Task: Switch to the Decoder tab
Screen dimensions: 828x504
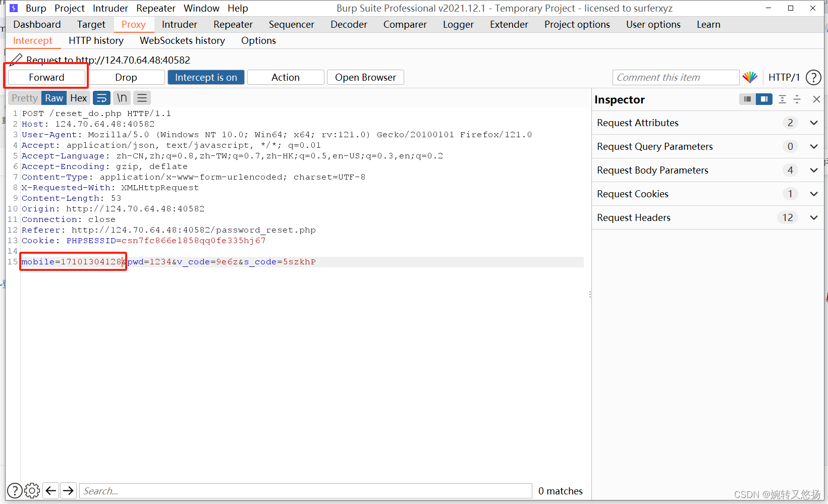Action: coord(349,24)
